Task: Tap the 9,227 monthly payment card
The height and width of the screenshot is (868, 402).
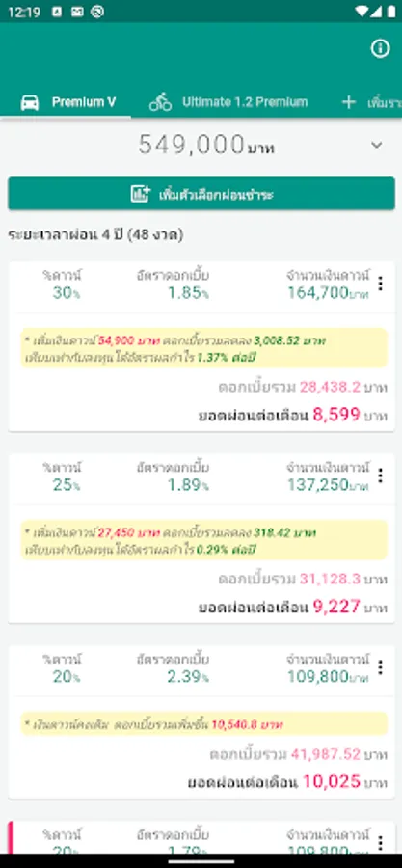Action: [201, 538]
